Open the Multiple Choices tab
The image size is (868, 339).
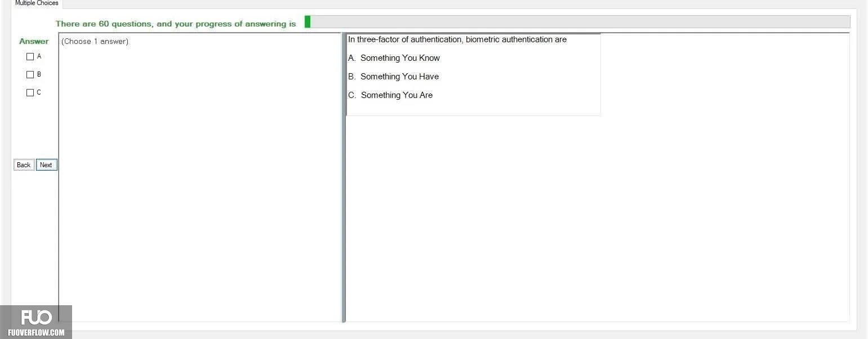(37, 3)
